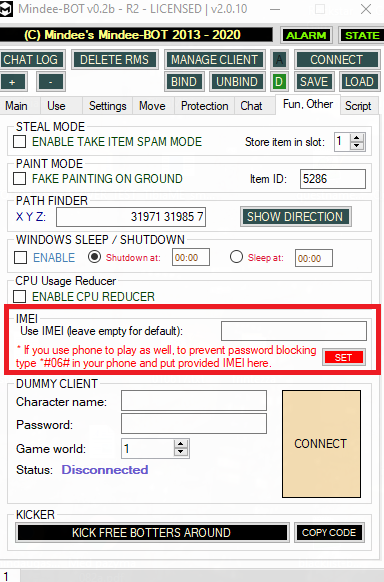
Task: Click the large tan dummy client CONNECT button
Action: [321, 444]
